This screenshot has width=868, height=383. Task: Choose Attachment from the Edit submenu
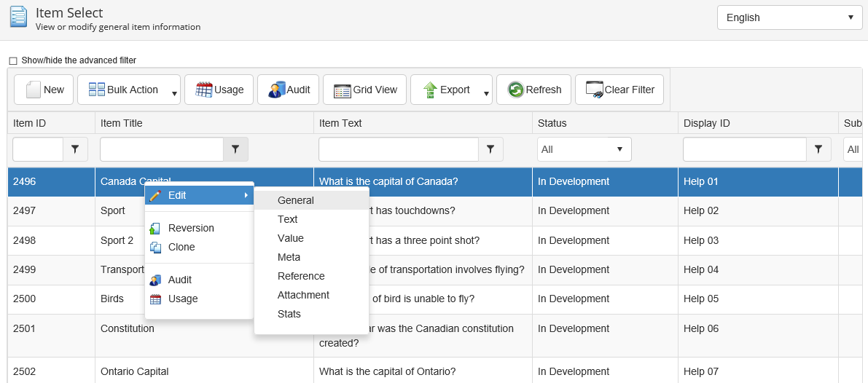pos(303,295)
